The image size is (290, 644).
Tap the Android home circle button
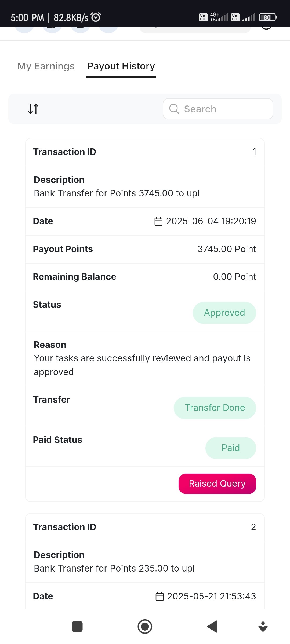coord(145,627)
